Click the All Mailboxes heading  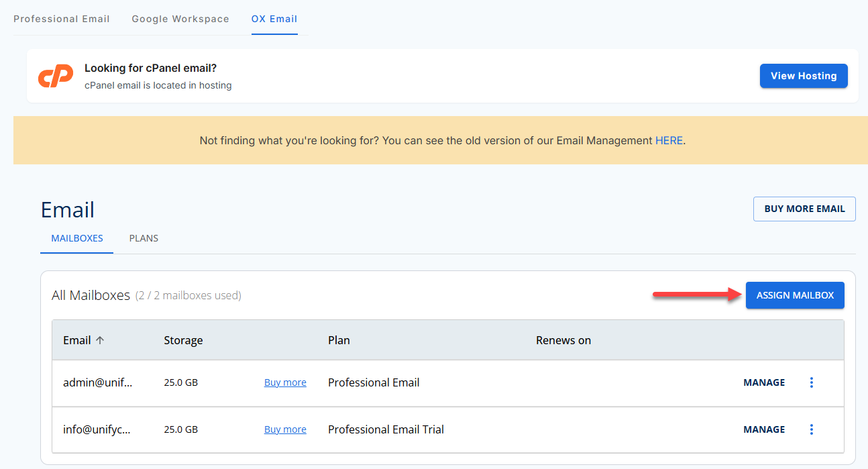(x=91, y=295)
